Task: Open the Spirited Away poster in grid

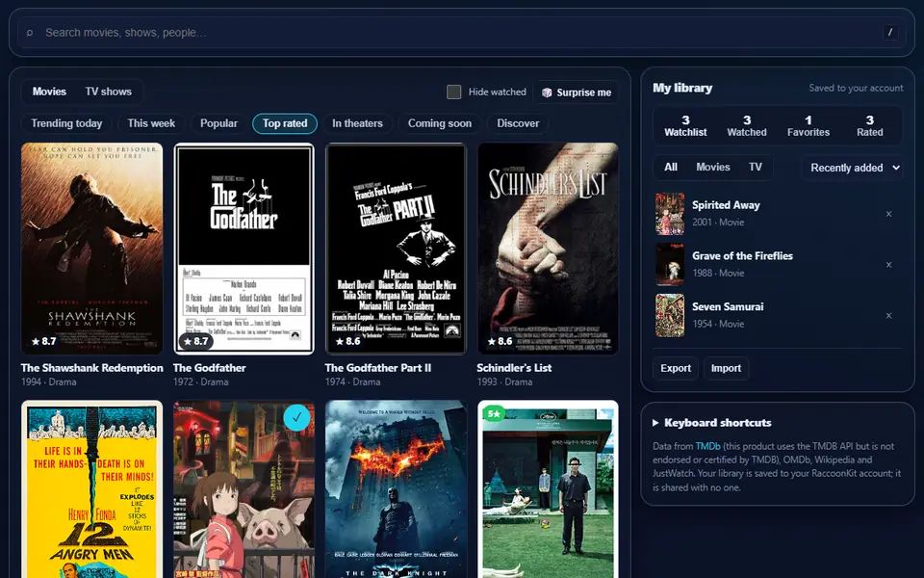Action: coord(244,489)
